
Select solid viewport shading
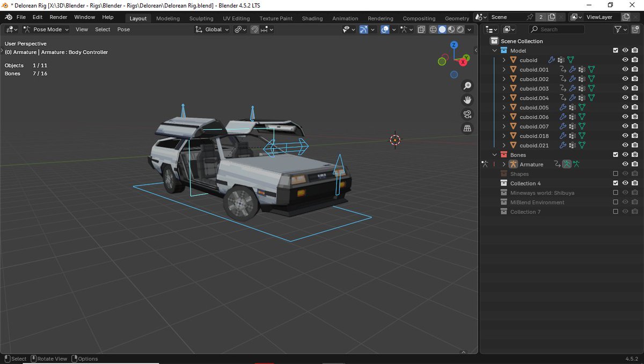tap(442, 30)
